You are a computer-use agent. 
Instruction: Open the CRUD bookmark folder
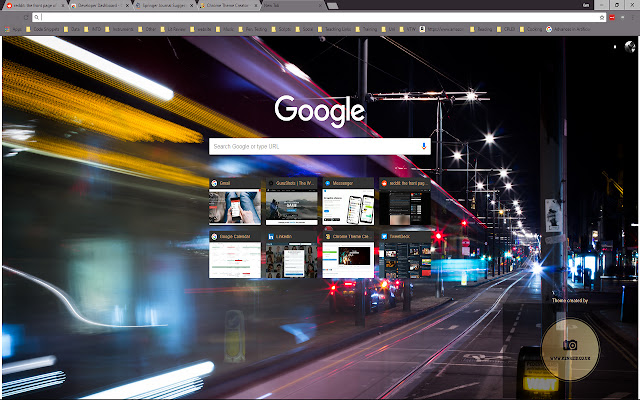(x=505, y=29)
